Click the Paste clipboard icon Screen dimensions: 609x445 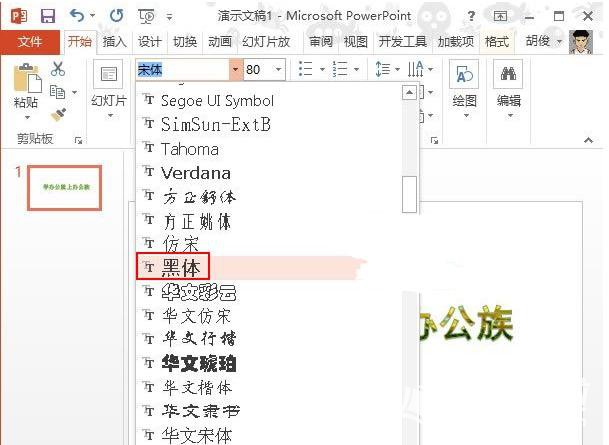[x=27, y=82]
